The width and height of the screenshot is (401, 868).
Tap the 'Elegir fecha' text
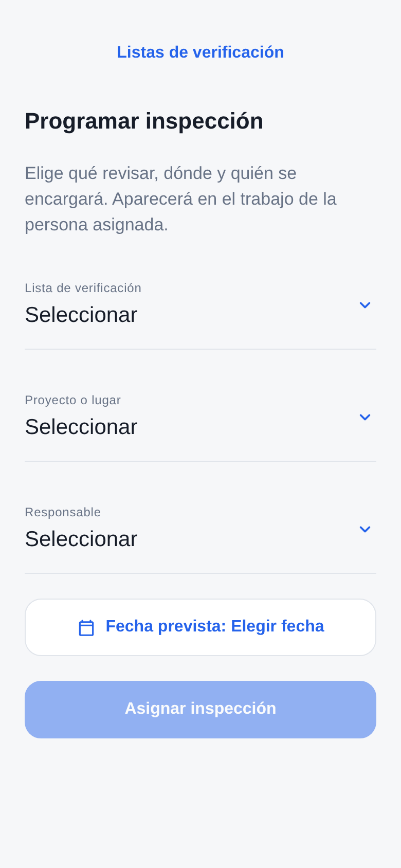point(278,626)
